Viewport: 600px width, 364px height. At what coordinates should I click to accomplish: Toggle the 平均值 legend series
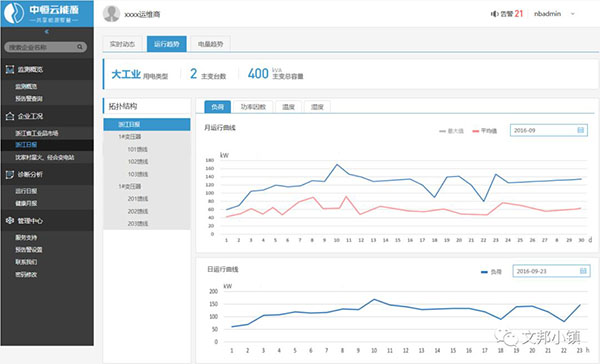coord(484,131)
